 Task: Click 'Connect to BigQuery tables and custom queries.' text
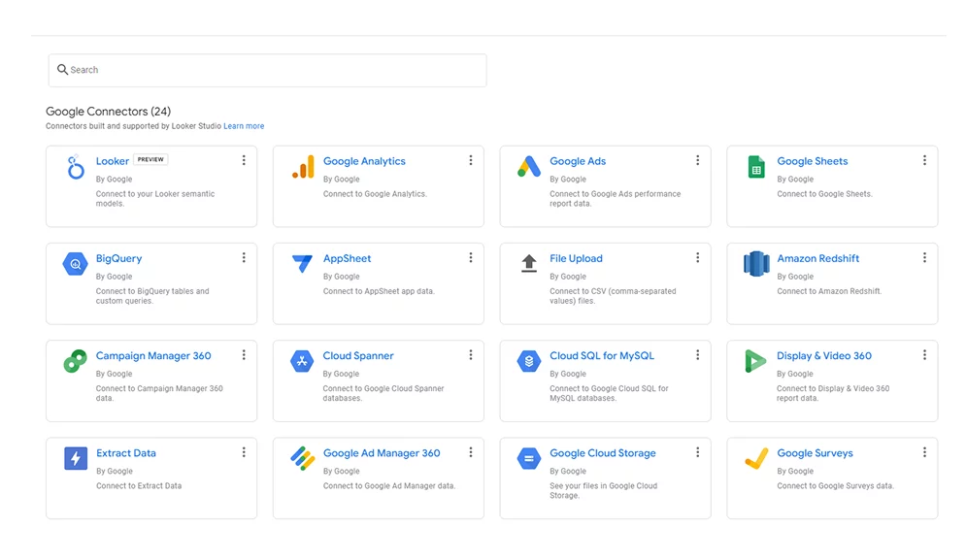pos(152,296)
